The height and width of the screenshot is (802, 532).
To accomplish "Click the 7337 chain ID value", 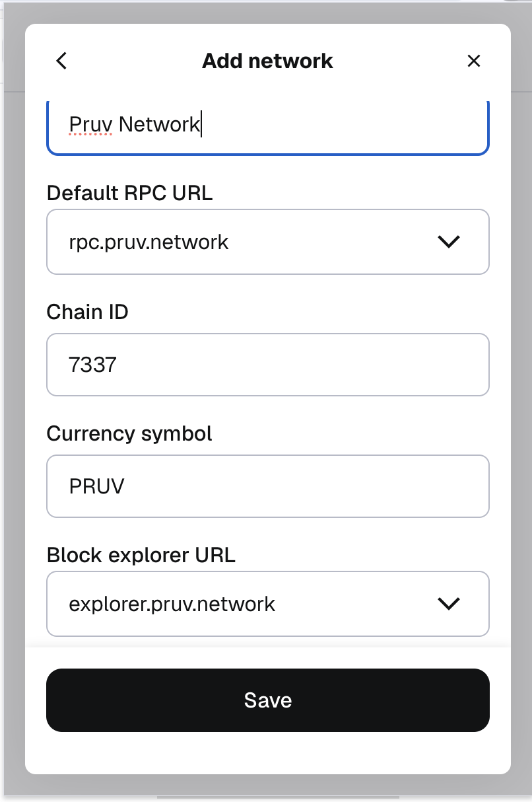I will pyautogui.click(x=92, y=365).
